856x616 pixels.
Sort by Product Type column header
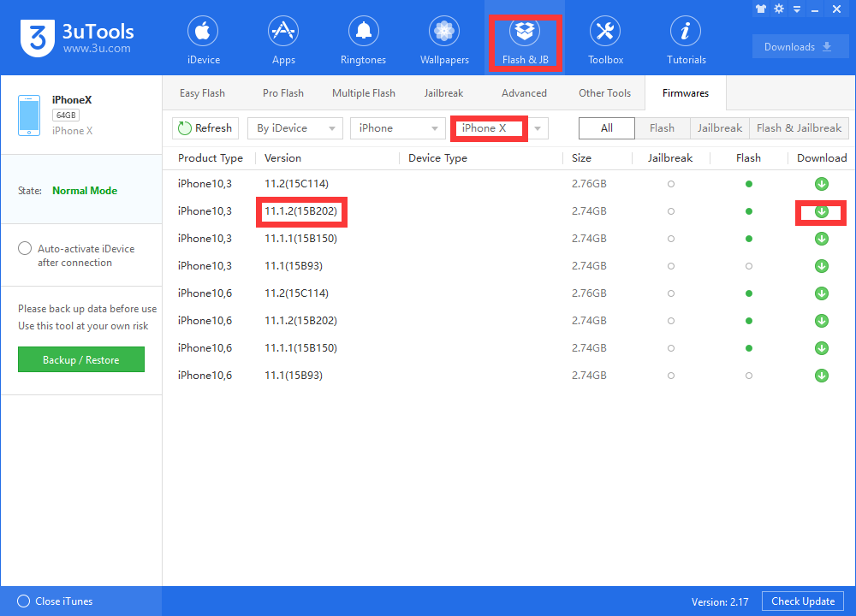[x=211, y=158]
